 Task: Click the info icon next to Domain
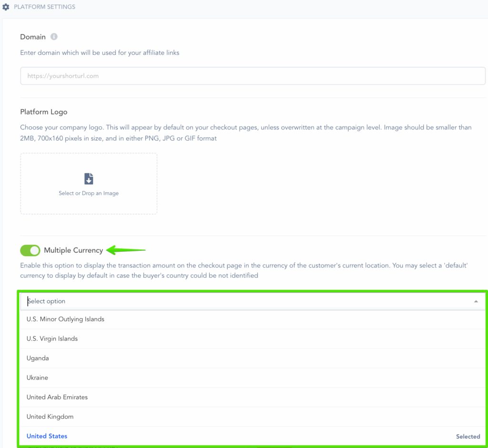pos(54,37)
